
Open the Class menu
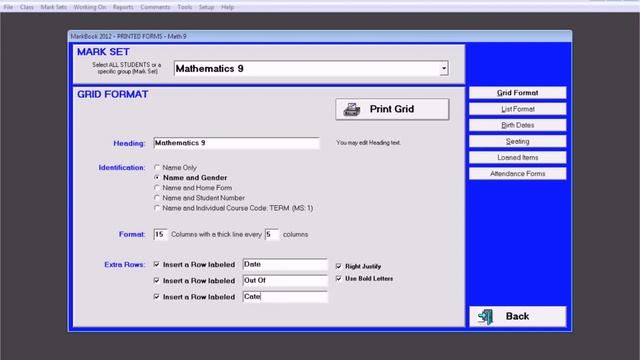(27, 7)
